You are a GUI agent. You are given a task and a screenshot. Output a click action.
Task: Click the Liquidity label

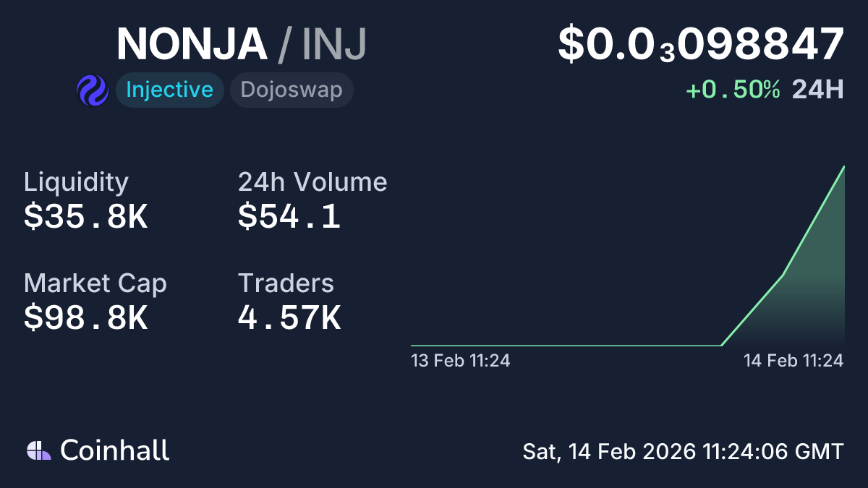[76, 182]
